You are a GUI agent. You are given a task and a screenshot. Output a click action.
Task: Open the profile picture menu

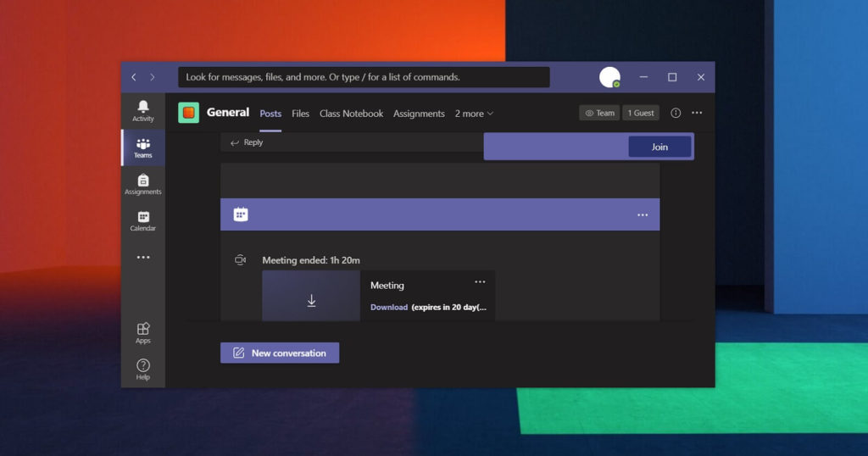(609, 77)
